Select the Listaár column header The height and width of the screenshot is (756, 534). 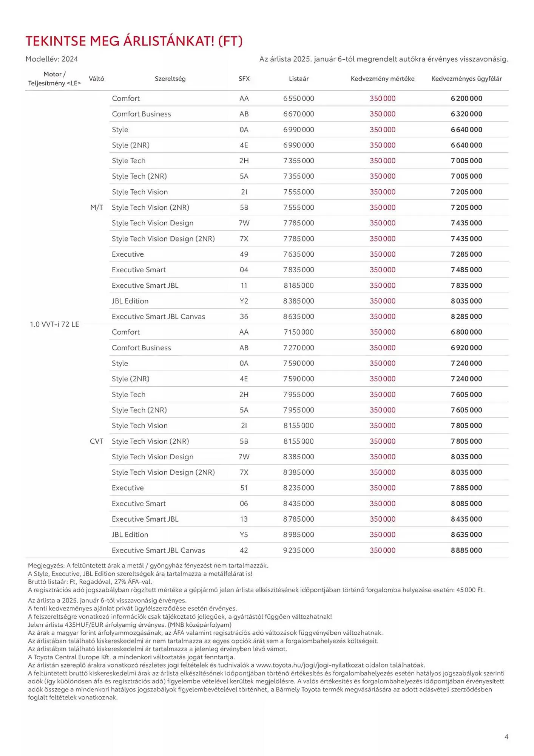299,79
